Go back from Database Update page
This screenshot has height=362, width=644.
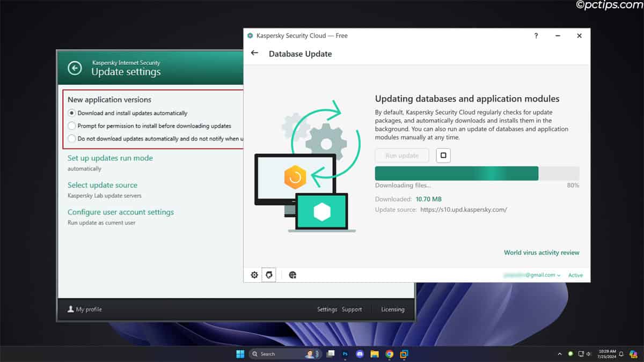click(254, 53)
